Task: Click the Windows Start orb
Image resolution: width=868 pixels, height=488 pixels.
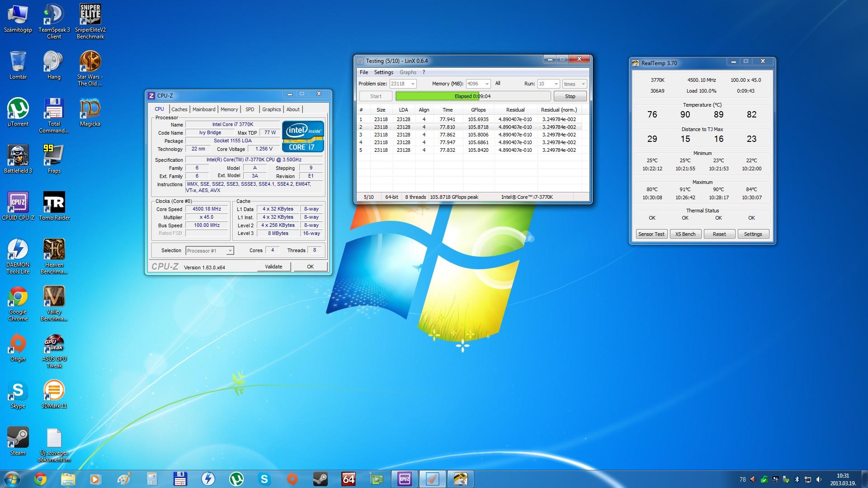Action: (12, 479)
